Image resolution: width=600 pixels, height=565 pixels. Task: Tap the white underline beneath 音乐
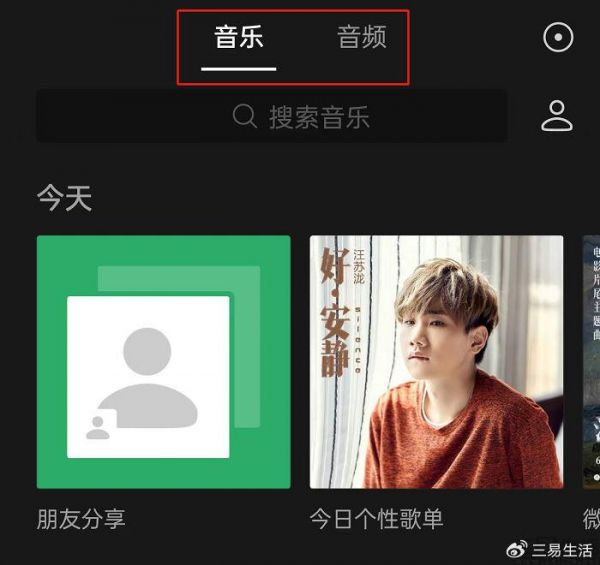tap(239, 69)
